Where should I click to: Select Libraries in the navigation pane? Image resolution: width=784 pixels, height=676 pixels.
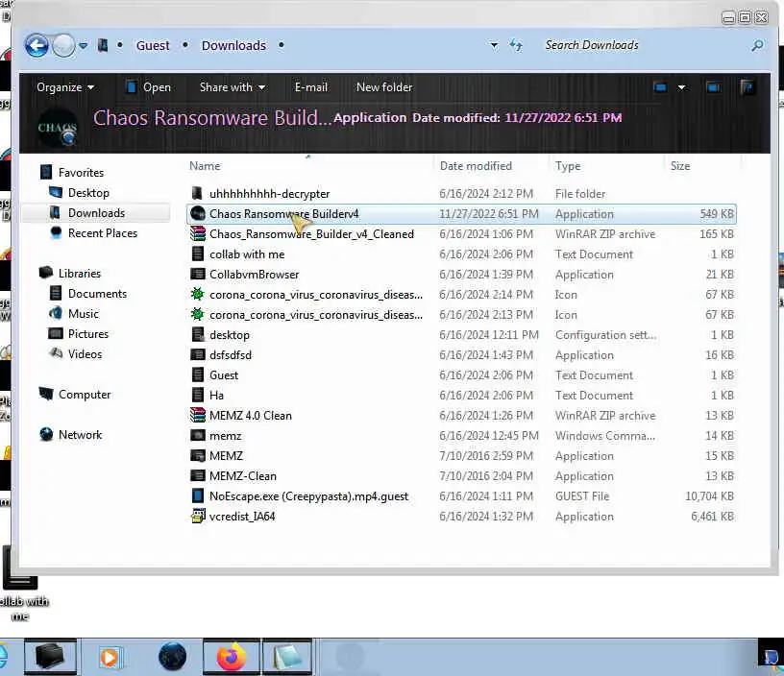tap(80, 274)
